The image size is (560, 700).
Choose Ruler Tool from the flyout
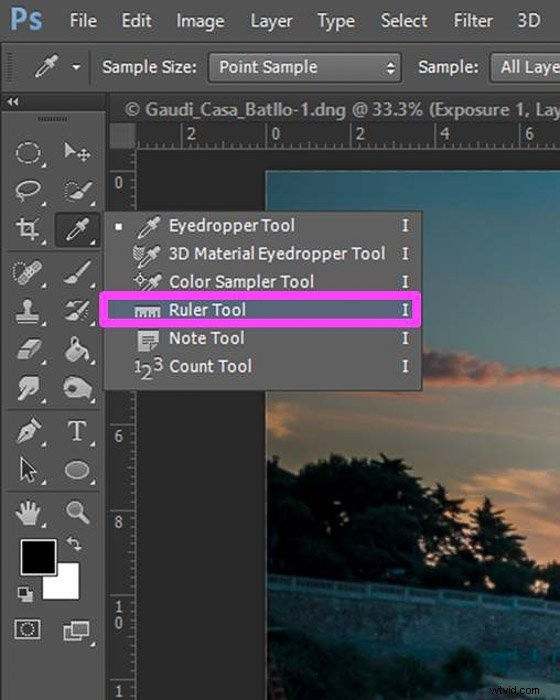(263, 310)
